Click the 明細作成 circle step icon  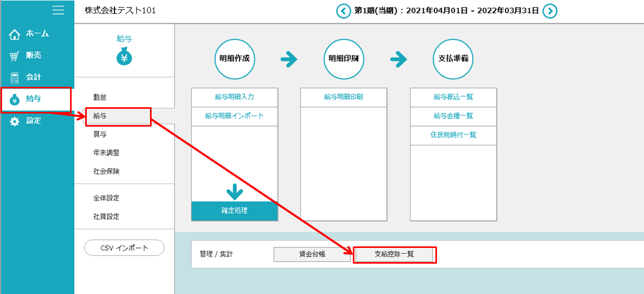pyautogui.click(x=234, y=59)
